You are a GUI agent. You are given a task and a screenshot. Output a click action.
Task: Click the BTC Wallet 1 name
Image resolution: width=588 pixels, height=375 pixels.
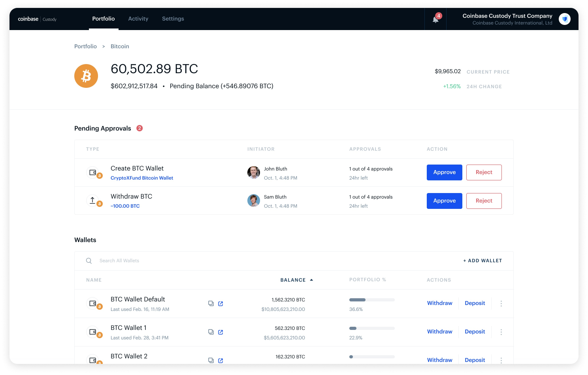tap(128, 328)
